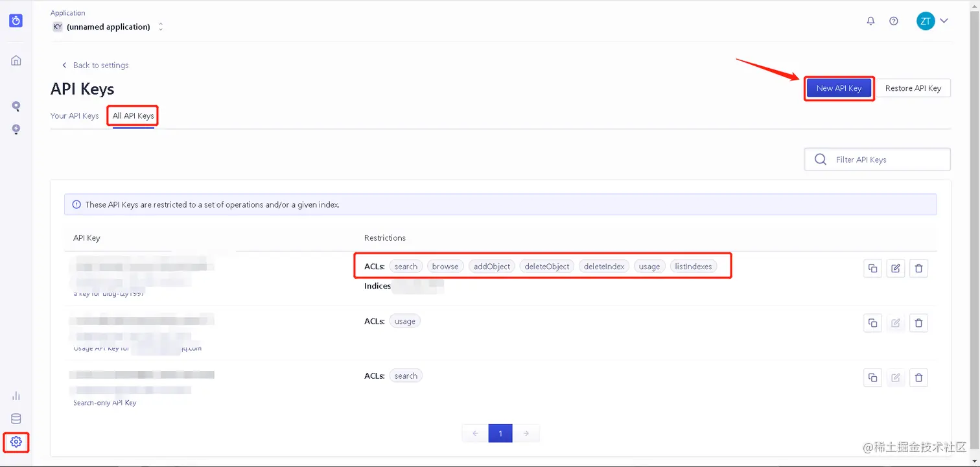The image size is (980, 467).
Task: Open the Settings gear sidebar icon
Action: 16,442
